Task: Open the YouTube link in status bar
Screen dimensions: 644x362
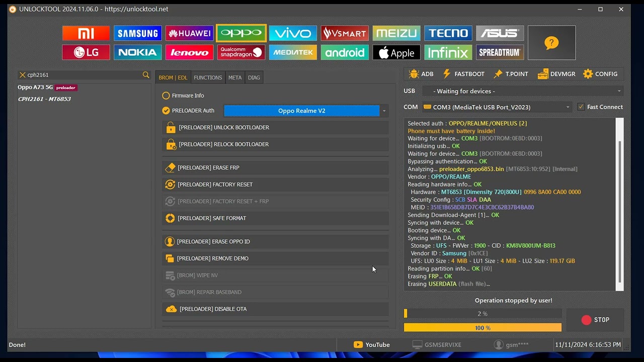Action: tap(372, 345)
